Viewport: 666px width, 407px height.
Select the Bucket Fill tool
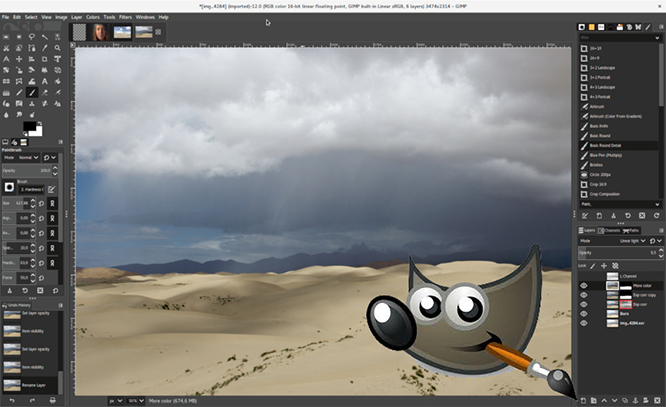(57, 81)
